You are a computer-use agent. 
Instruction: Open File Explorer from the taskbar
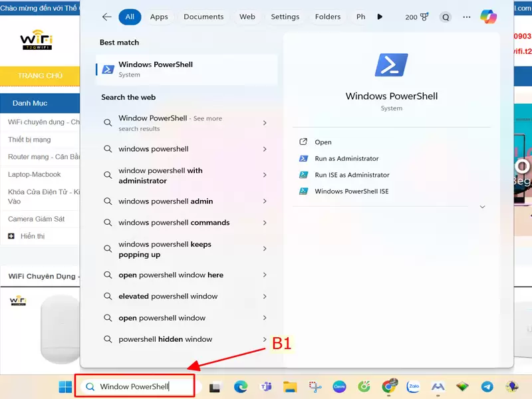pos(289,386)
